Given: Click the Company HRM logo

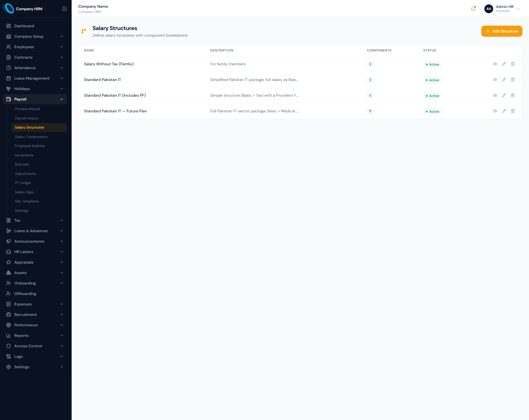Looking at the screenshot, I should tap(8, 9).
